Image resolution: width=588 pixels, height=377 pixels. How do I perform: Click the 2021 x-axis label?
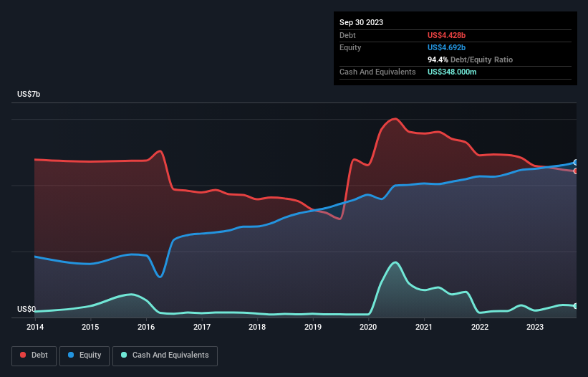pyautogui.click(x=424, y=327)
